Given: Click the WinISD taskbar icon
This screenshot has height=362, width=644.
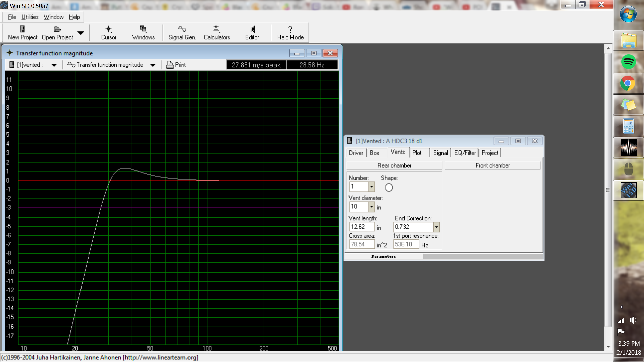Looking at the screenshot, I should 628,190.
